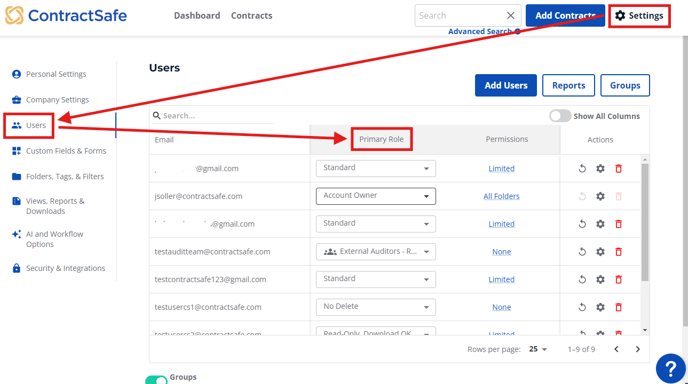This screenshot has height=384, width=688.
Task: Turn off the green Groups toggle
Action: pos(156,380)
